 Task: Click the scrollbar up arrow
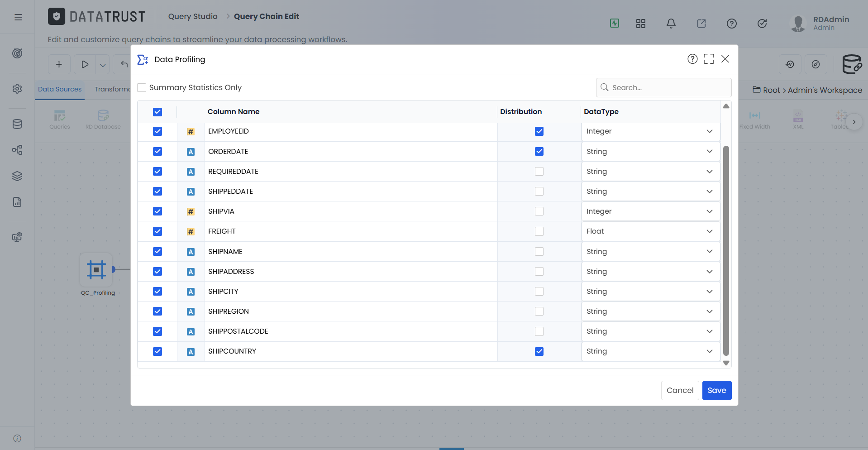click(x=726, y=106)
